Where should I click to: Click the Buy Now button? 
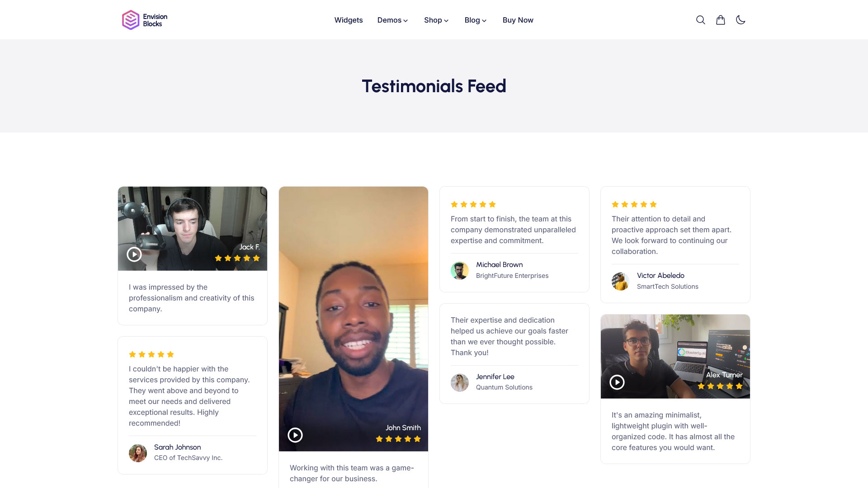click(518, 20)
